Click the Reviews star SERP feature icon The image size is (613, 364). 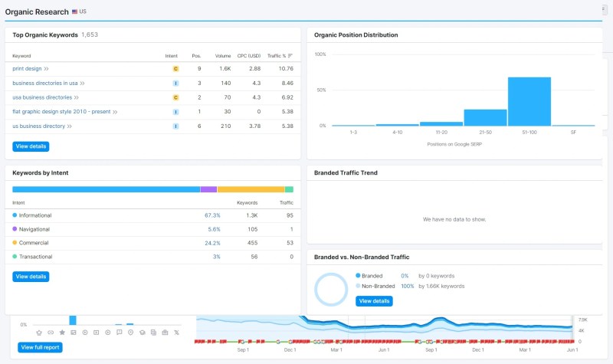[62, 333]
